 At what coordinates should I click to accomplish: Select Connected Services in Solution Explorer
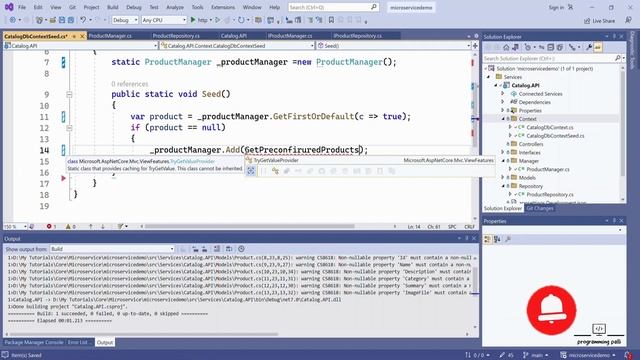[540, 94]
